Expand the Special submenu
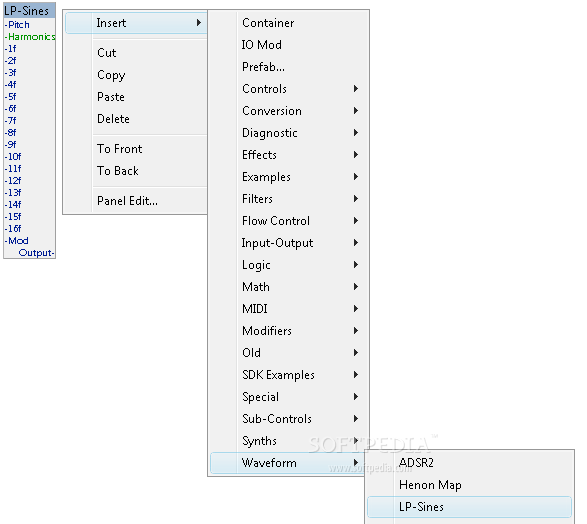 [288, 397]
